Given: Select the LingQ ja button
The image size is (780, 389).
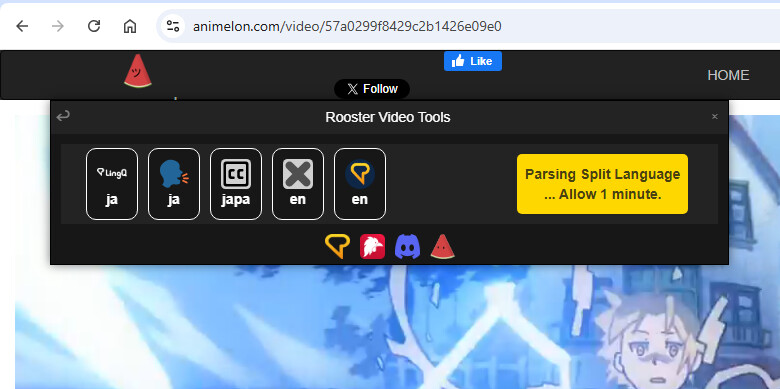Looking at the screenshot, I should coord(112,184).
